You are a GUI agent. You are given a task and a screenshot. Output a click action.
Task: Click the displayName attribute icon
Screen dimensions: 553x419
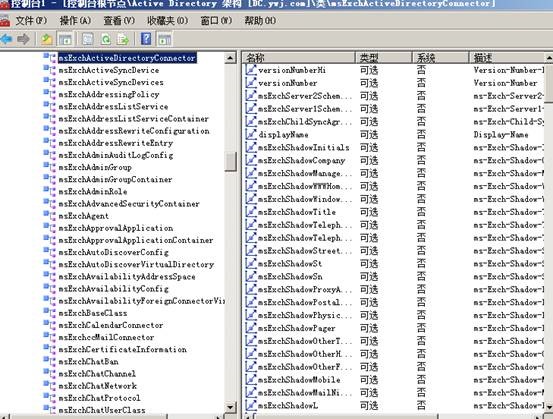251,134
